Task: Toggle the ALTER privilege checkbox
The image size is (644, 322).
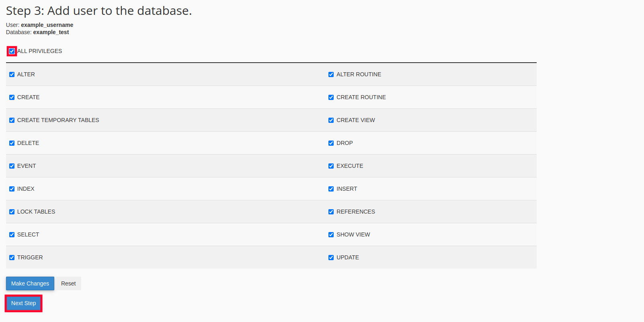Action: pyautogui.click(x=12, y=75)
